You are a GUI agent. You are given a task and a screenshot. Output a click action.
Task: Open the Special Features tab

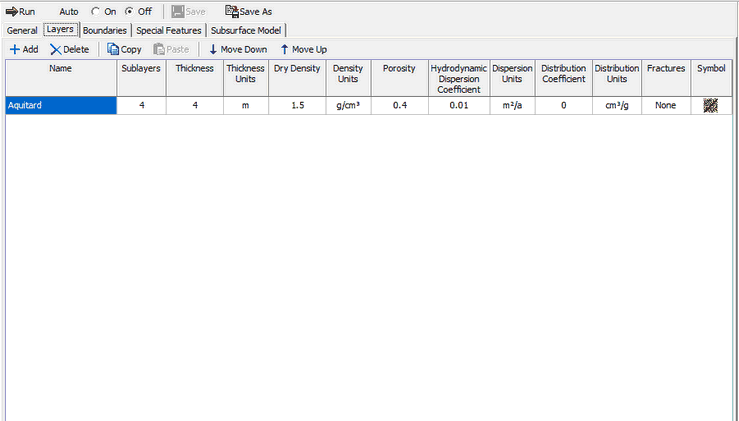pos(169,30)
